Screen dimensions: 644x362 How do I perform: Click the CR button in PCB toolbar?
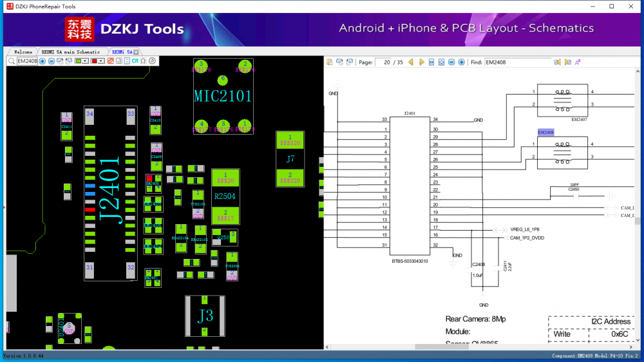coord(135,61)
